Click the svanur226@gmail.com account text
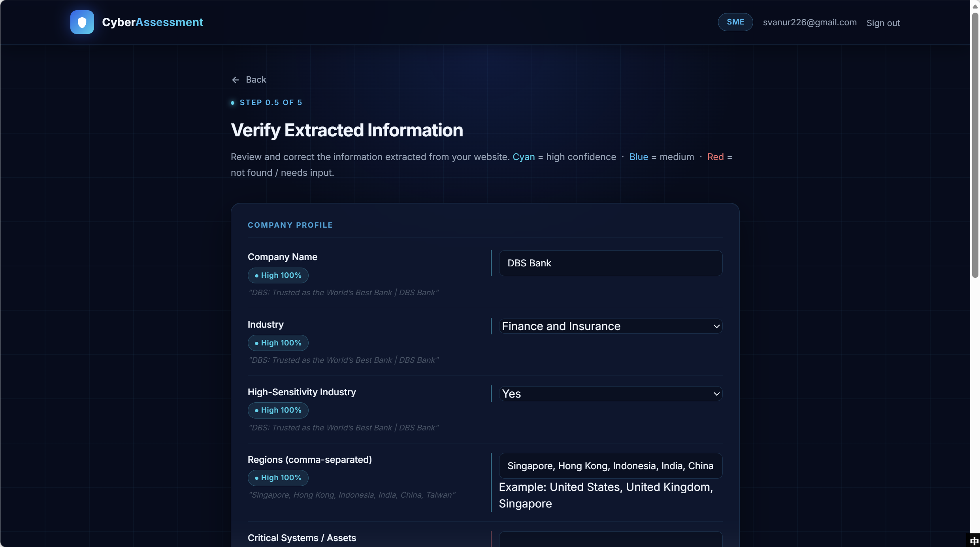Screen dimensions: 980x547 click(810, 23)
